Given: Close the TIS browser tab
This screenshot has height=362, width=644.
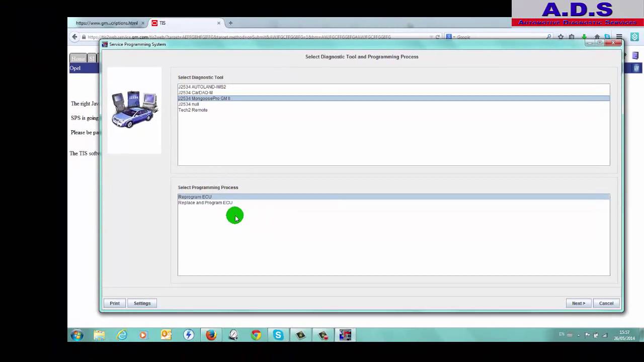Looking at the screenshot, I should (219, 23).
